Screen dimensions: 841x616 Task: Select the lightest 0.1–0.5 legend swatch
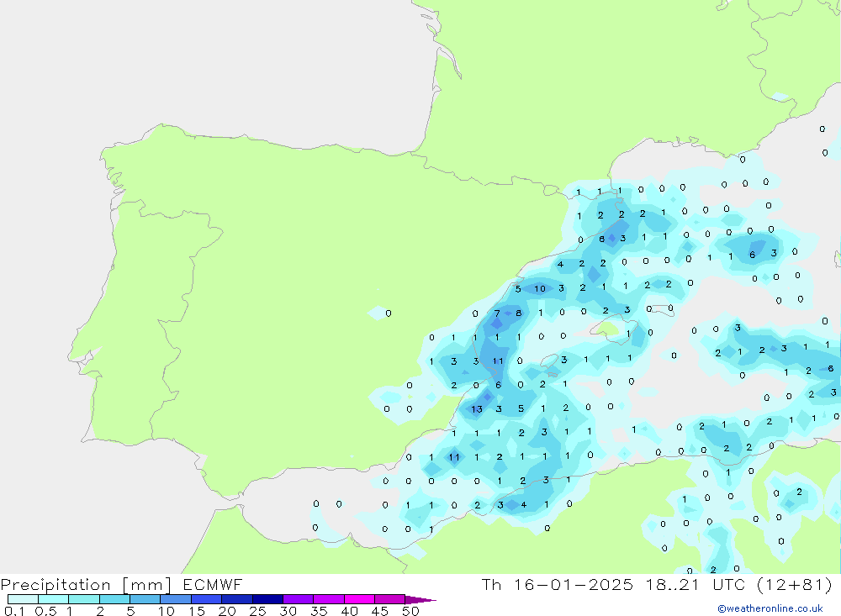coord(23,599)
